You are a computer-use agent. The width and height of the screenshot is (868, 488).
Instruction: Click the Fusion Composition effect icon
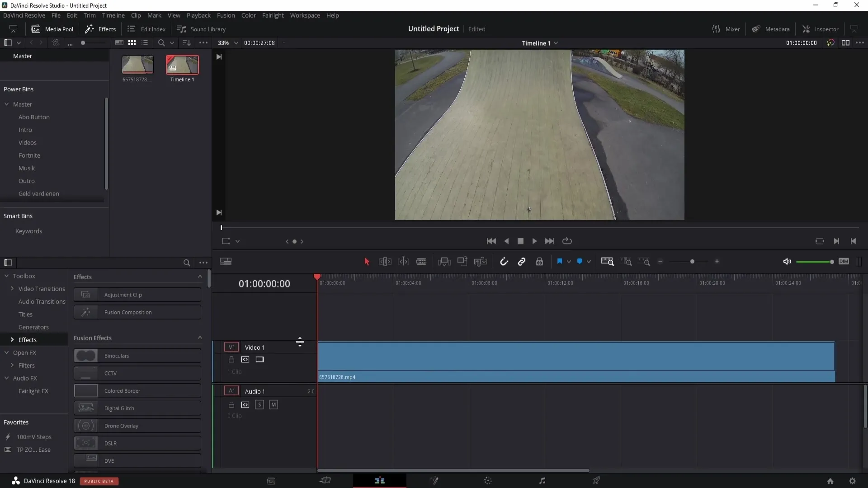[86, 312]
